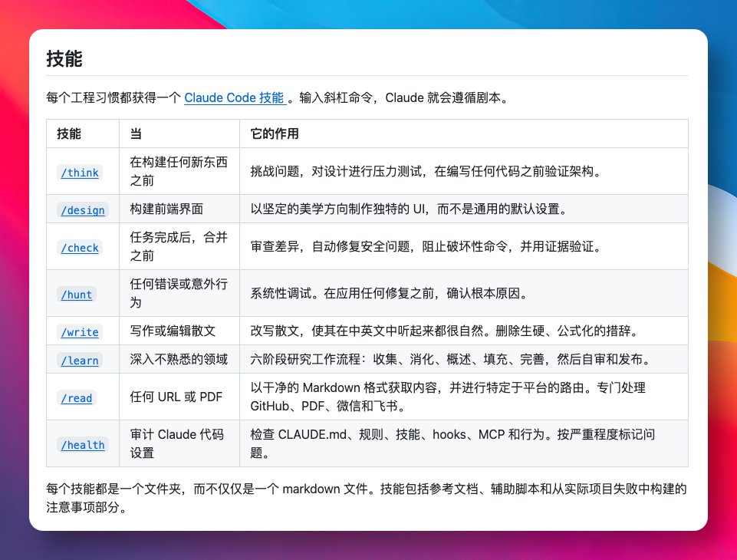This screenshot has width=737, height=560.
Task: Follow the Claude Code 技能 hyperlink
Action: coord(235,97)
